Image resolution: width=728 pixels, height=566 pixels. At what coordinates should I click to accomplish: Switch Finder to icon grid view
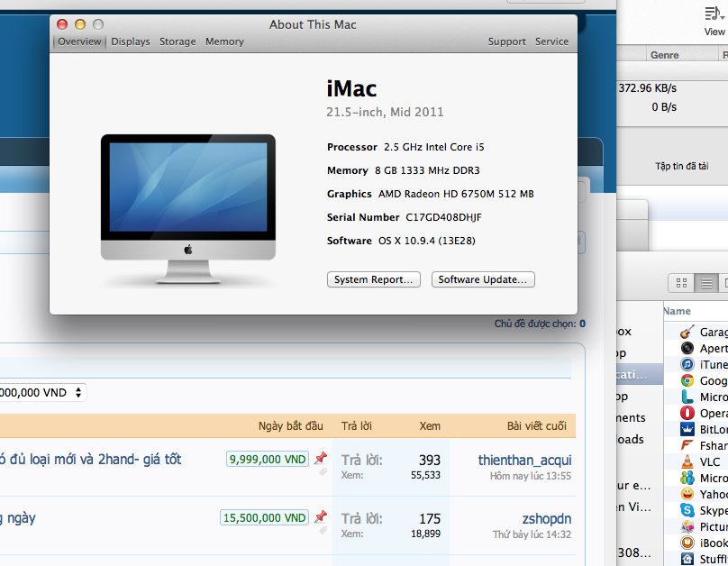681,283
